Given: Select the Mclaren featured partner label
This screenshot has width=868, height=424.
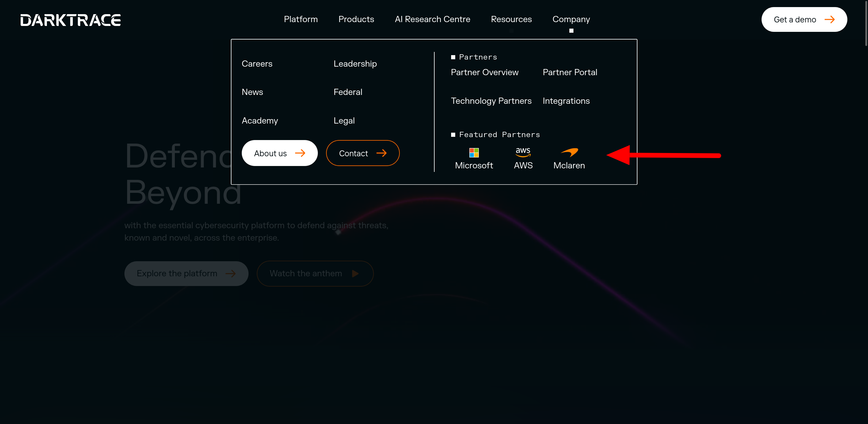Looking at the screenshot, I should [569, 165].
